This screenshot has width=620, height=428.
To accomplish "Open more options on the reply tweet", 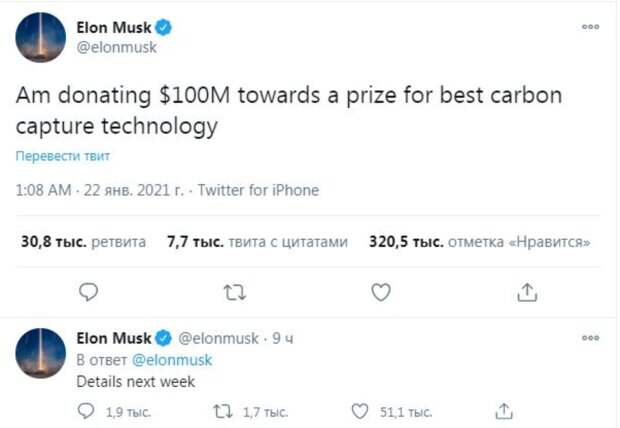I will [591, 337].
